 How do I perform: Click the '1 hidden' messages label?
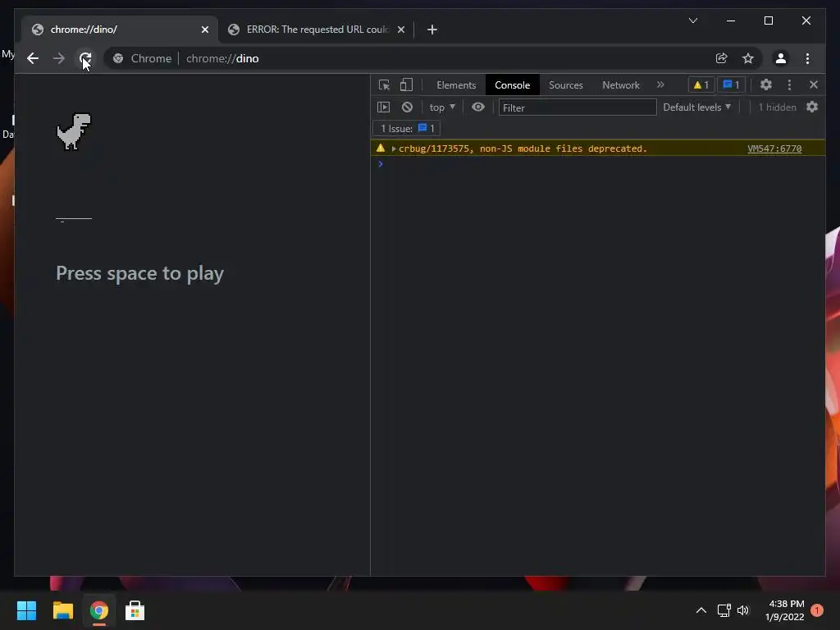777,107
